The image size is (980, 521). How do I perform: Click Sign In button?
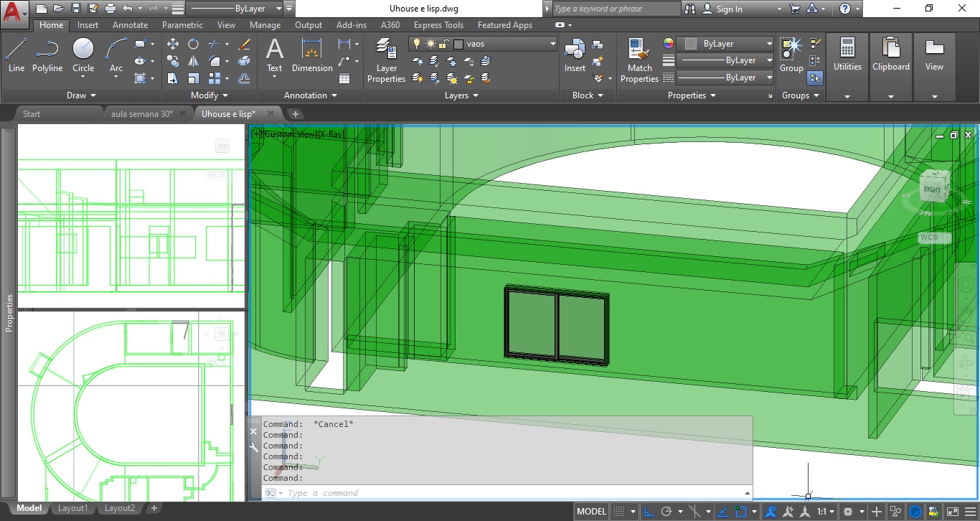722,9
